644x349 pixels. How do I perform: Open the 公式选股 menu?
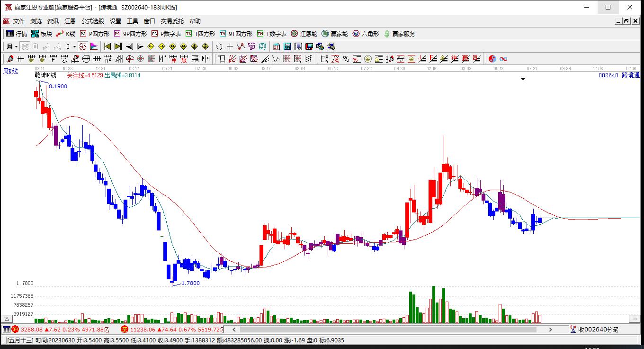[x=93, y=21]
